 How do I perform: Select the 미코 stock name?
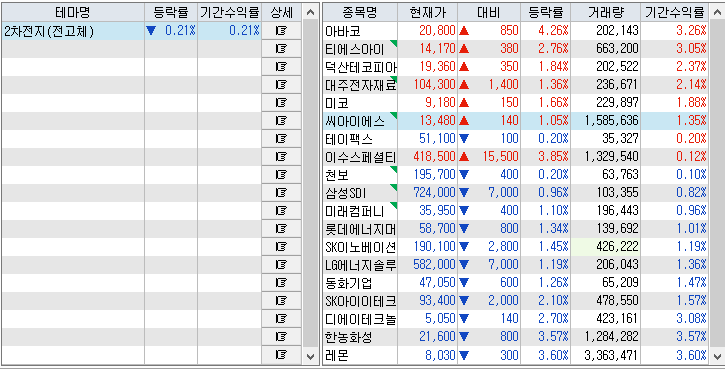tap(337, 103)
